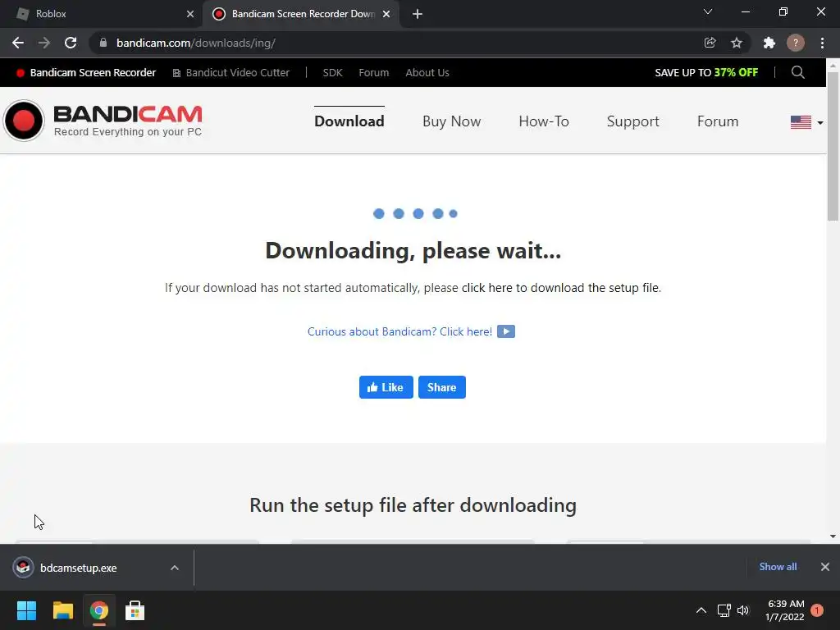Bookmark this page with the star
The width and height of the screenshot is (840, 630).
tap(737, 43)
